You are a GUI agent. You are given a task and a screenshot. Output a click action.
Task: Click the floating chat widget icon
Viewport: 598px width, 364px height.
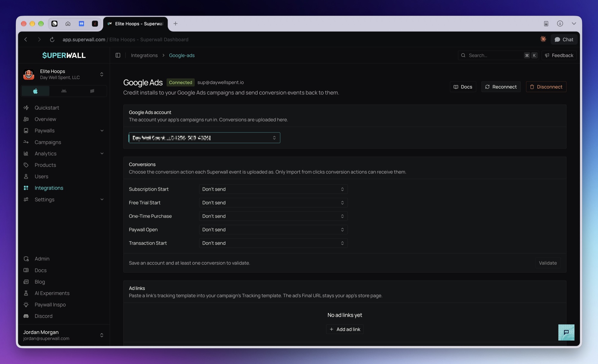(566, 332)
